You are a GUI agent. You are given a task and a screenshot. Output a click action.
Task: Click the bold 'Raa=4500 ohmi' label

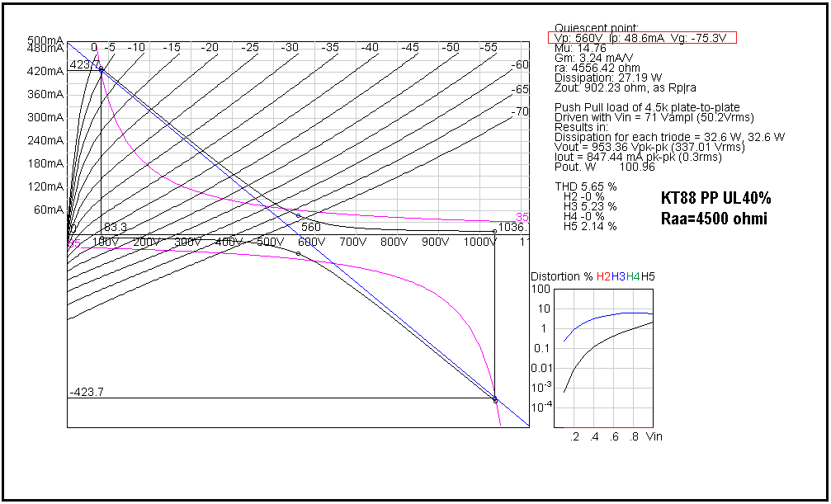click(x=714, y=219)
